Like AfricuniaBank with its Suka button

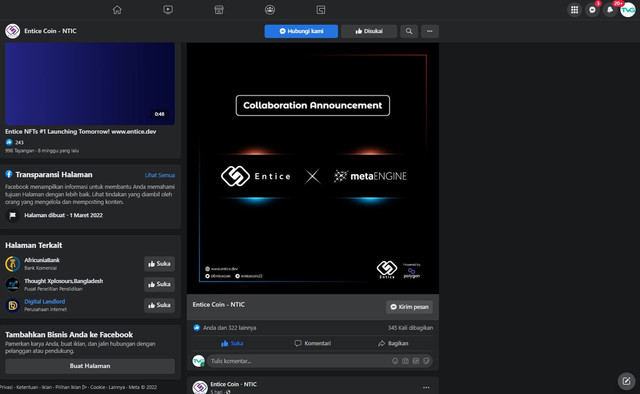(159, 264)
